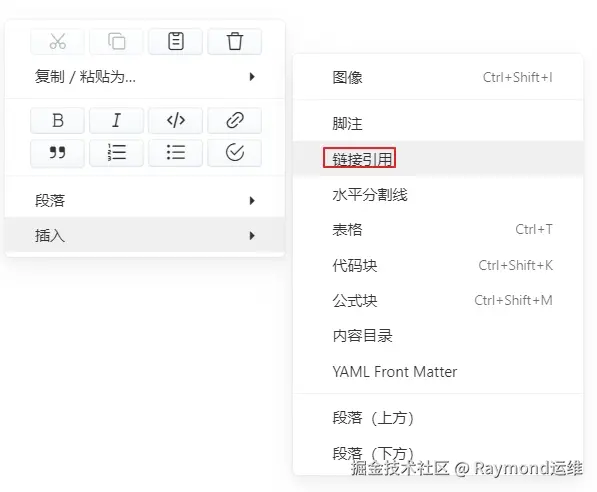Click the Cut scissors icon

57,41
